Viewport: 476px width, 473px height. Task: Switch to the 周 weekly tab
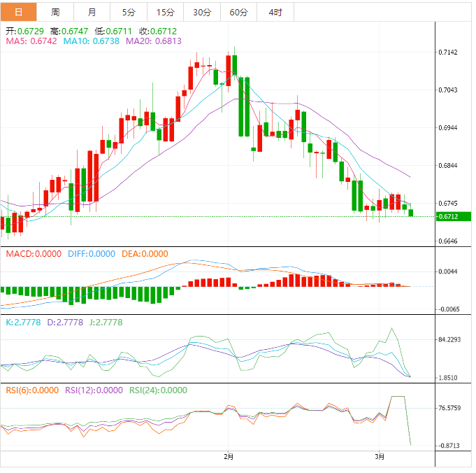point(56,12)
